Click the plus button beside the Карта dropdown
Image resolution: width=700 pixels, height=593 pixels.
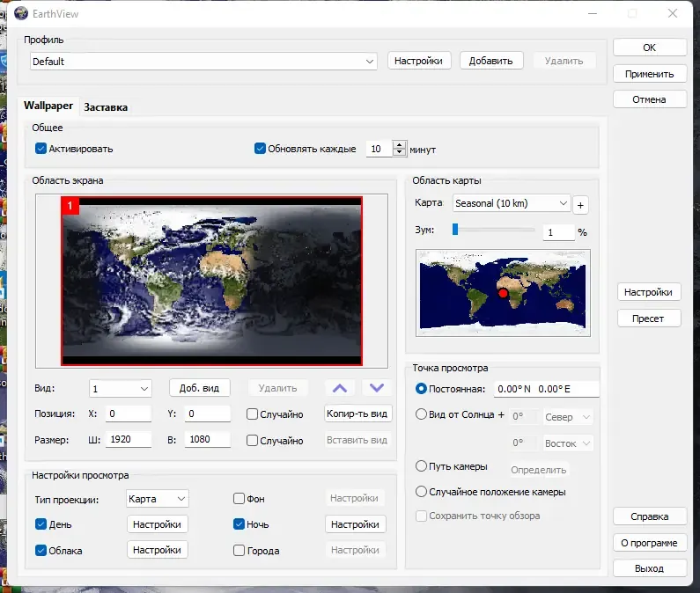point(580,205)
